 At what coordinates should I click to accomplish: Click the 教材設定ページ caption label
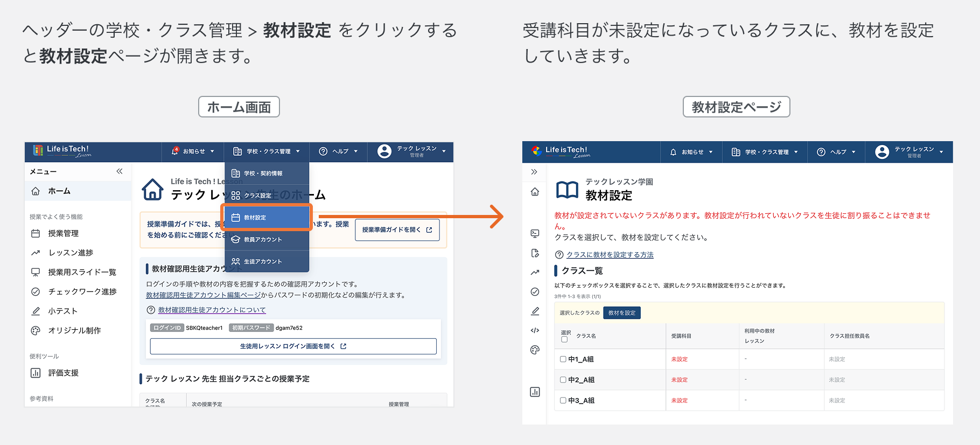[736, 107]
